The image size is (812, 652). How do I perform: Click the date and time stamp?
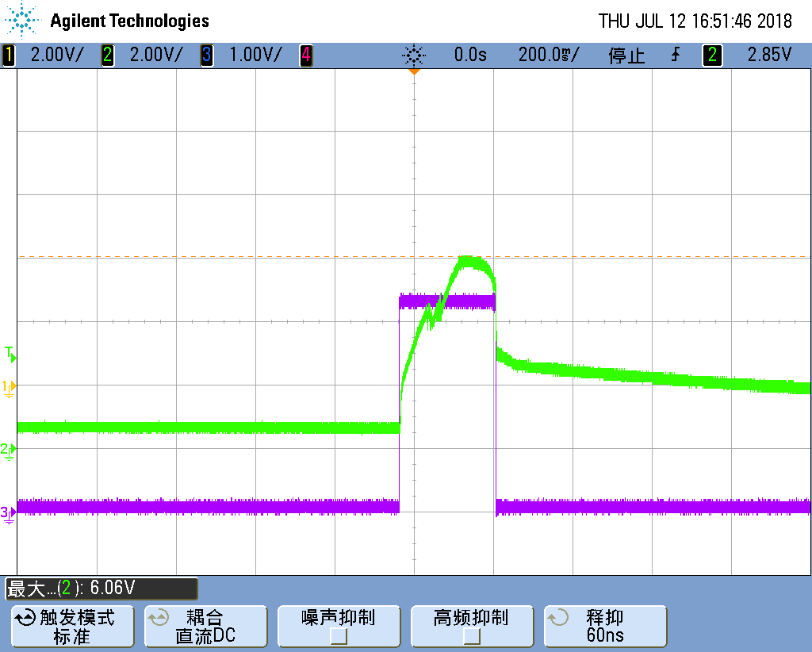695,21
